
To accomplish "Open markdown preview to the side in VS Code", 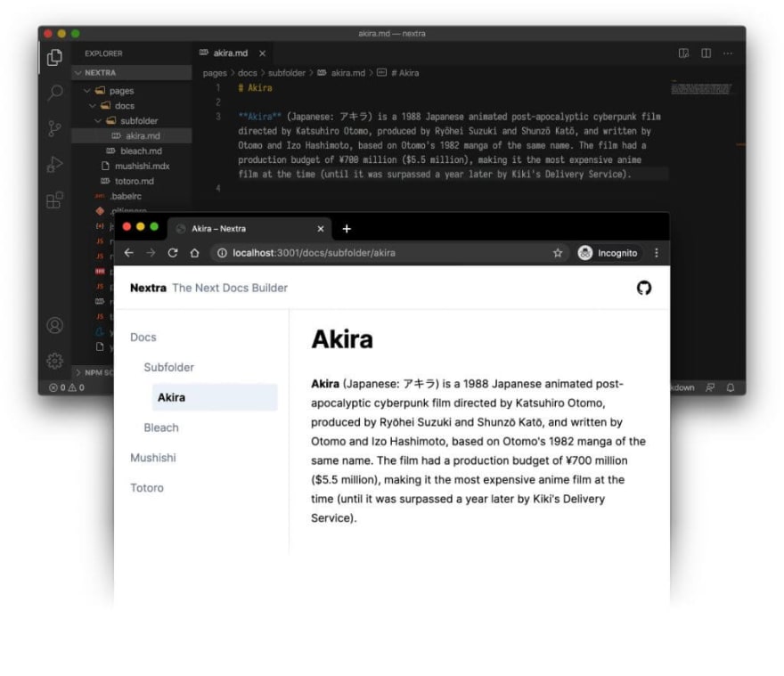I will pyautogui.click(x=683, y=53).
